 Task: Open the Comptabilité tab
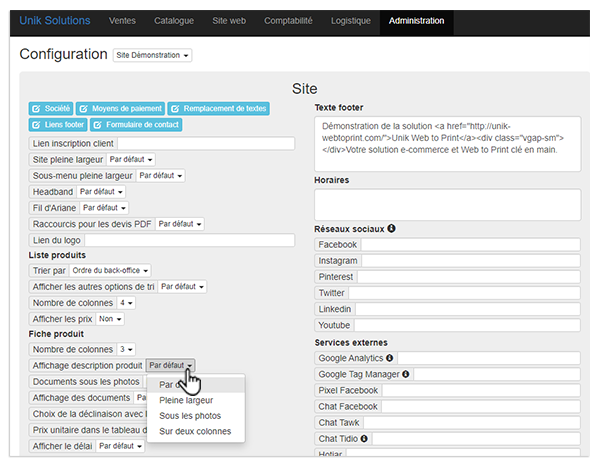pos(288,21)
